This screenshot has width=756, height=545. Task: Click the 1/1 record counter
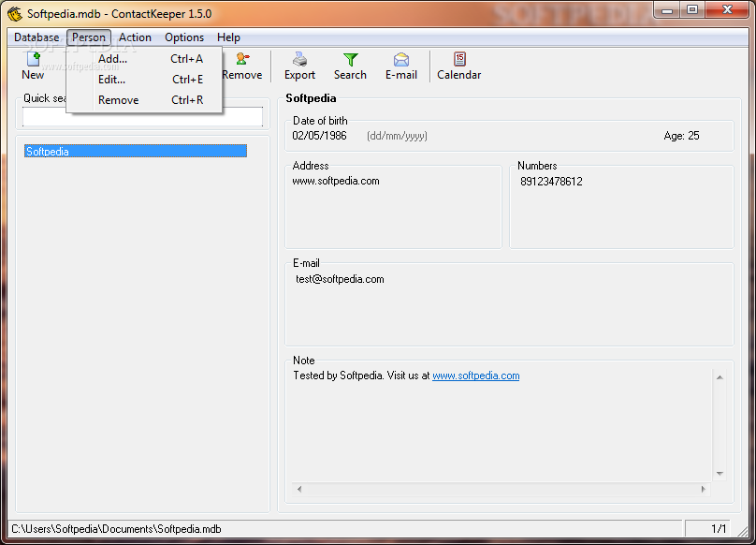[719, 529]
